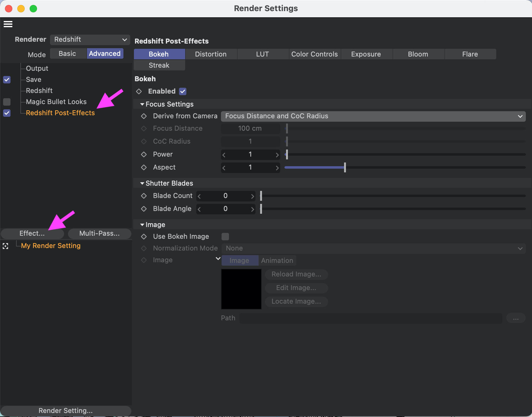Click the Render Setting... button
Image resolution: width=532 pixels, height=417 pixels.
(x=66, y=411)
